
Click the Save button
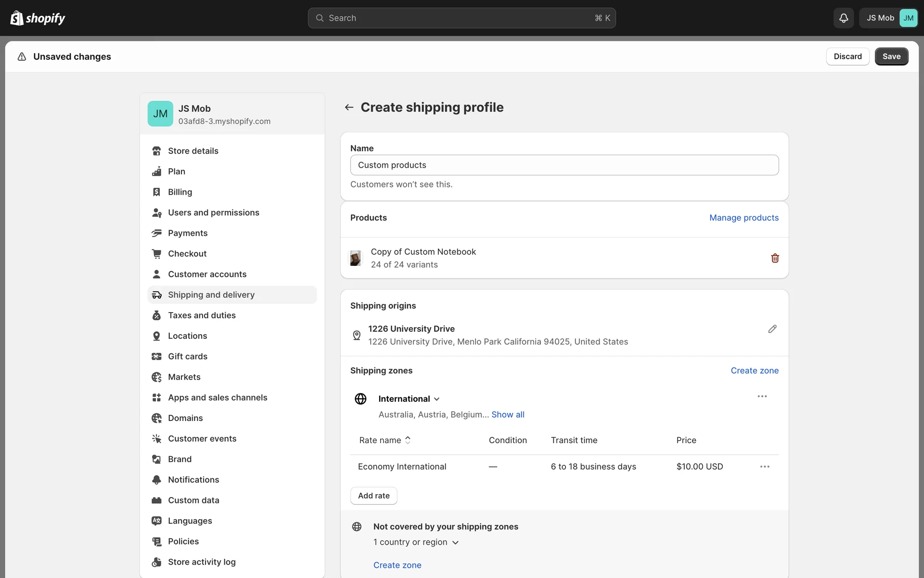coord(891,56)
